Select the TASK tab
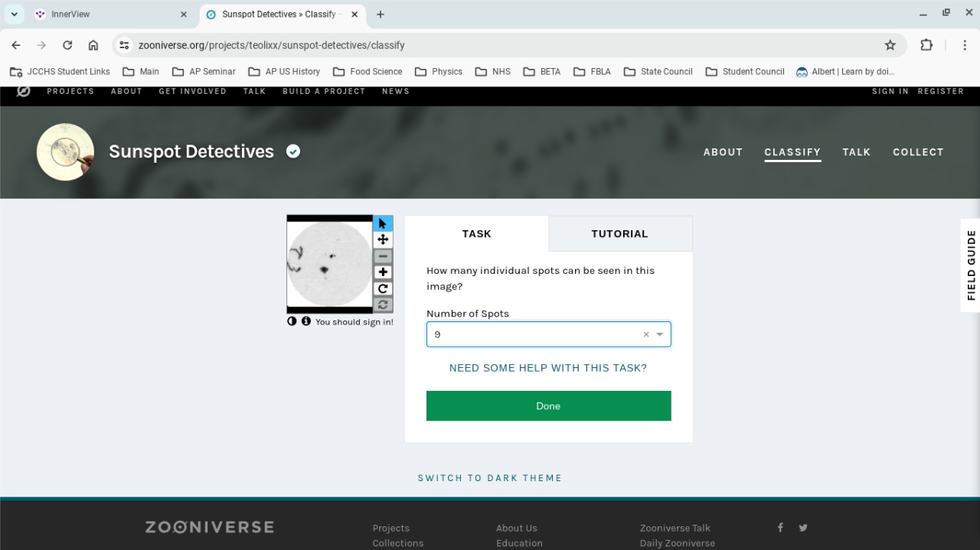 [x=477, y=234]
